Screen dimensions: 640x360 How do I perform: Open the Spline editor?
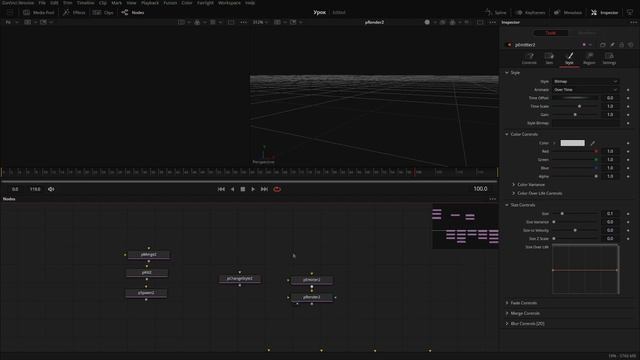tap(496, 13)
